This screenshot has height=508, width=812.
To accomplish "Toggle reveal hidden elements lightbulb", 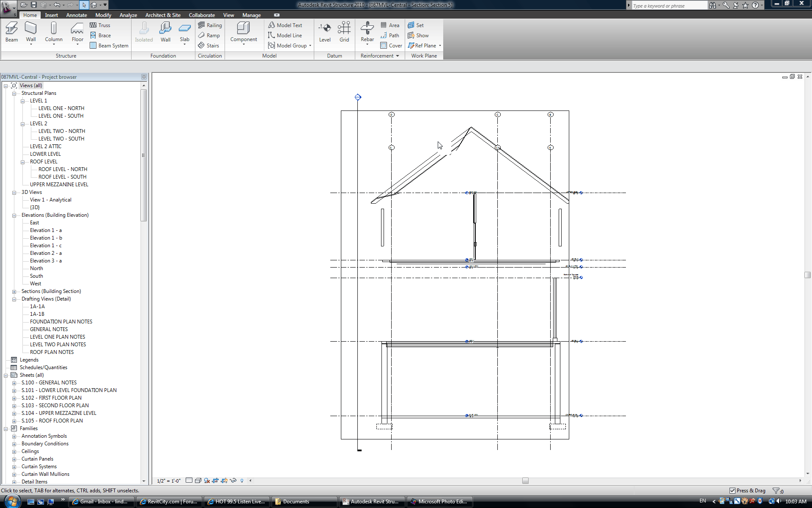I will tap(242, 480).
